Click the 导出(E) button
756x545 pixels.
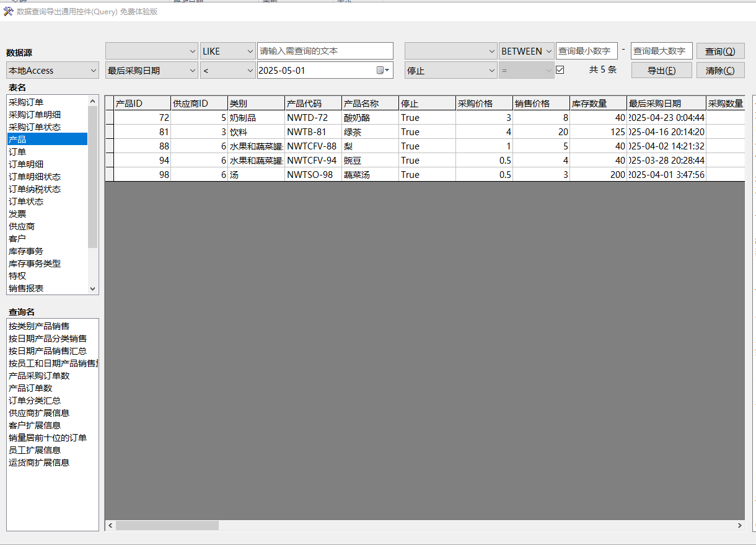click(662, 70)
